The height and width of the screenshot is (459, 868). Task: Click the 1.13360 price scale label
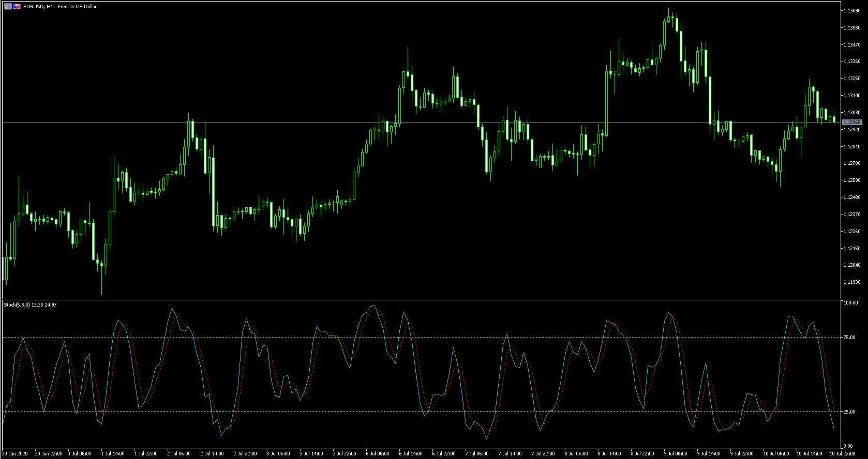coord(852,62)
